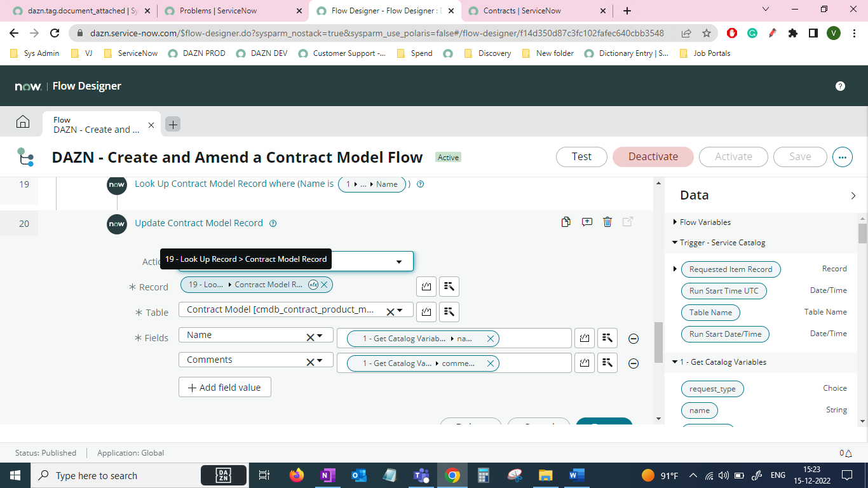Open the script icon for the Name field
The width and height of the screenshot is (868, 488).
tap(585, 338)
